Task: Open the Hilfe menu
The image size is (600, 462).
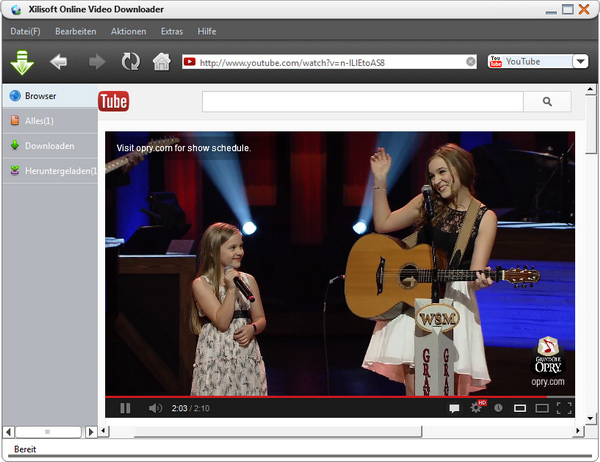Action: tap(207, 31)
